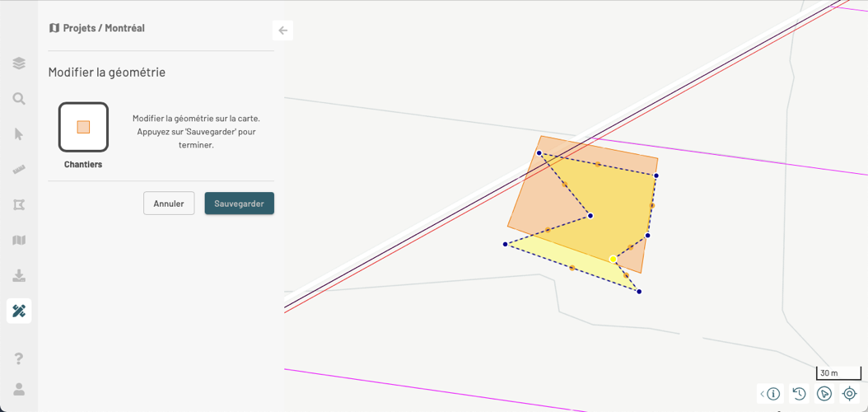Select the pointer selection tool

pos(19,134)
